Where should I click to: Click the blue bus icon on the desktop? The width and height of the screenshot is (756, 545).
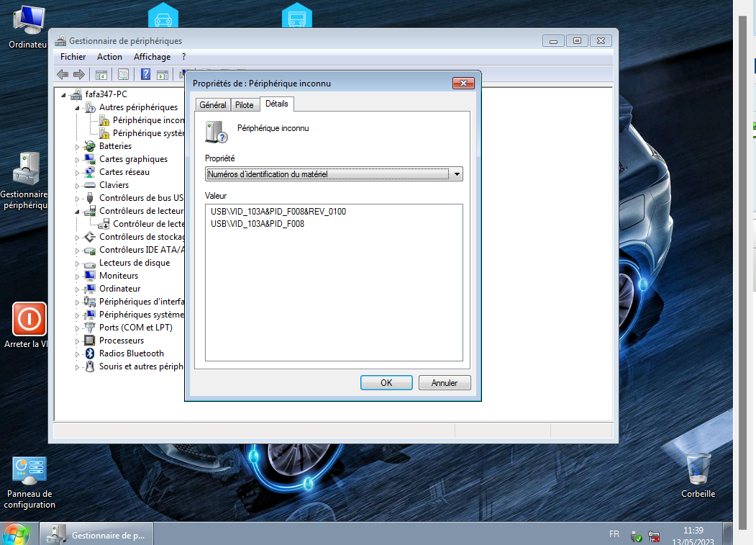(x=296, y=15)
